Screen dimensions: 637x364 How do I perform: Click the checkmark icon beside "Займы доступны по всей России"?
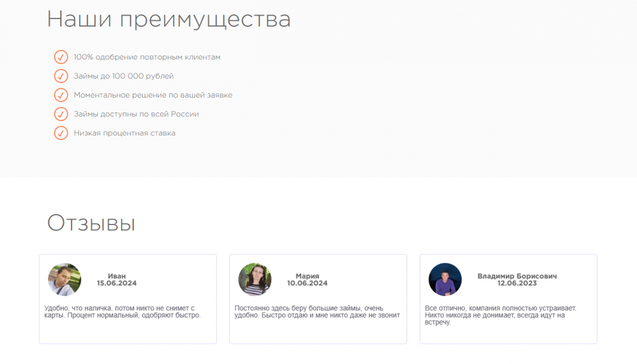click(61, 114)
